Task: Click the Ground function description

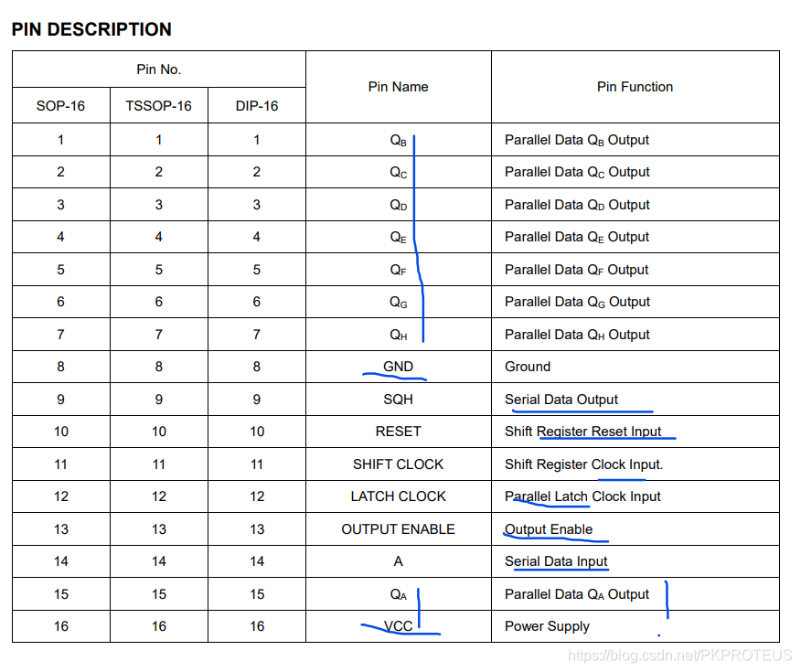Action: [528, 367]
